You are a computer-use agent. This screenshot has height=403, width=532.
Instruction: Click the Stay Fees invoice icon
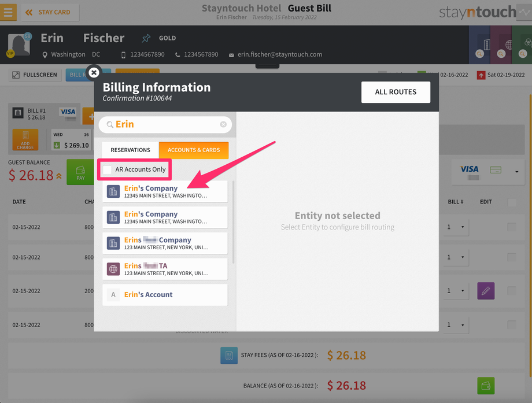(229, 356)
